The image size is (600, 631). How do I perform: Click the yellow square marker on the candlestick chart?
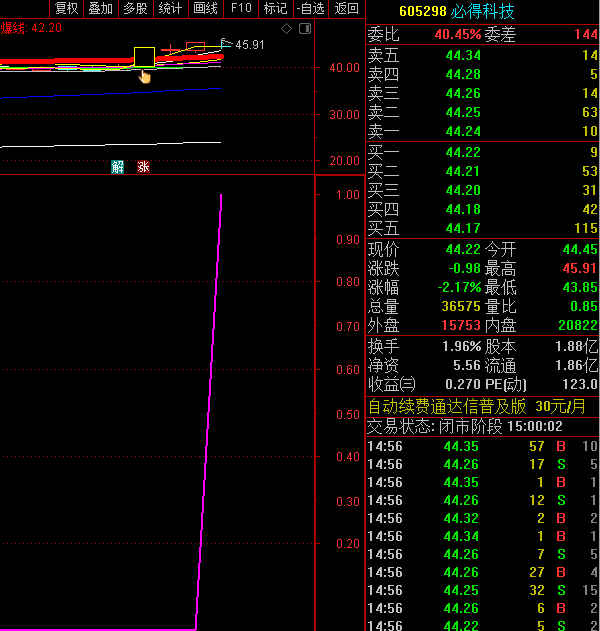[144, 57]
